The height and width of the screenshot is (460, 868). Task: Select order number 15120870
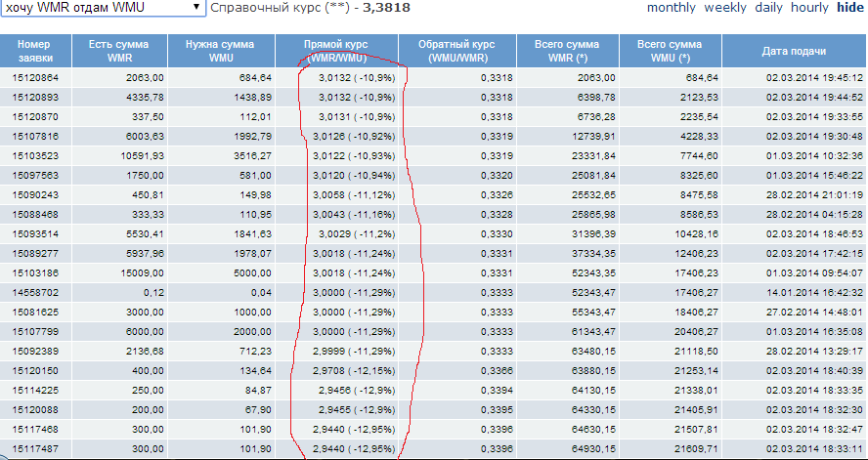[35, 116]
